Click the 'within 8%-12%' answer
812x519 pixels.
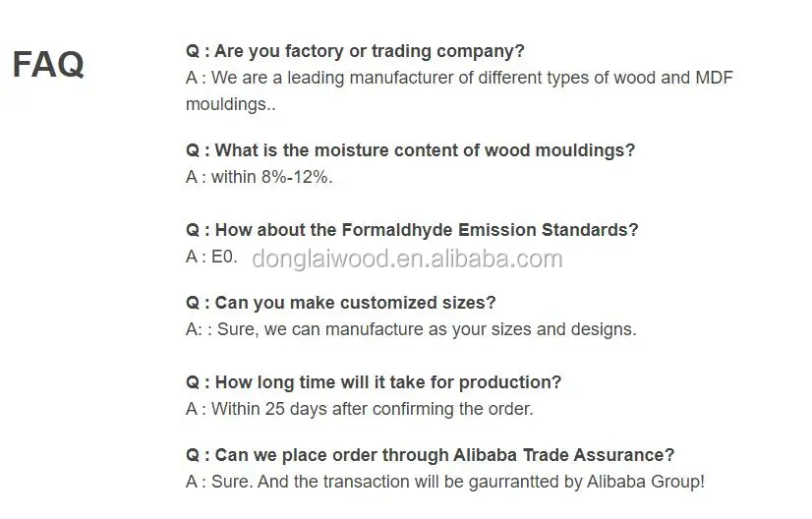pyautogui.click(x=260, y=177)
